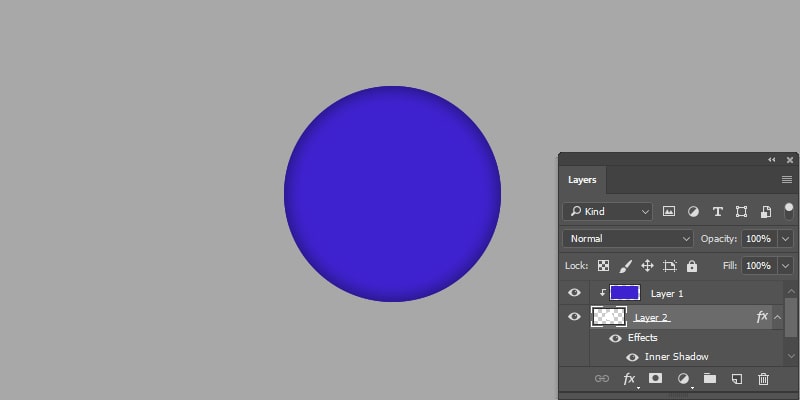The image size is (800, 400).
Task: Create a new layer
Action: [736, 379]
